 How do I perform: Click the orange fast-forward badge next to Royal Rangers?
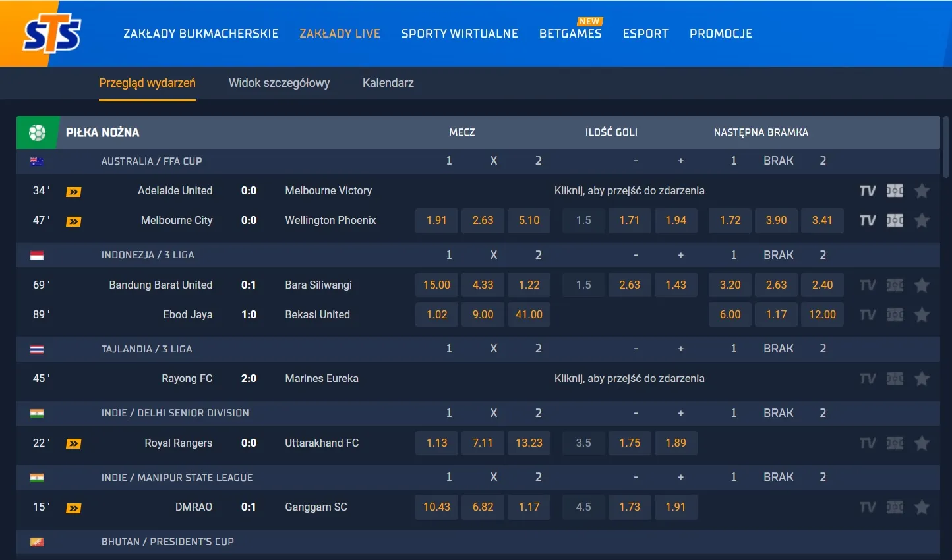point(73,443)
